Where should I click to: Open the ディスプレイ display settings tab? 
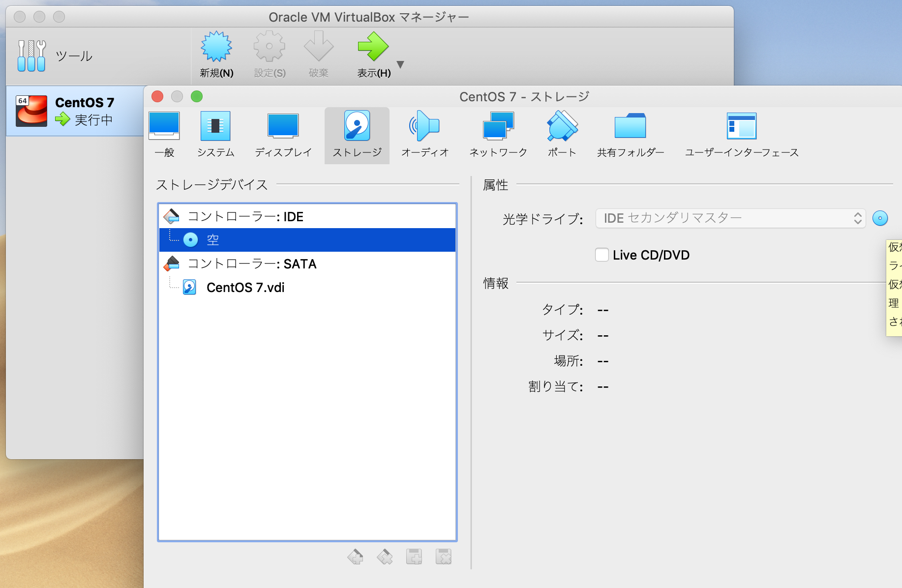283,135
